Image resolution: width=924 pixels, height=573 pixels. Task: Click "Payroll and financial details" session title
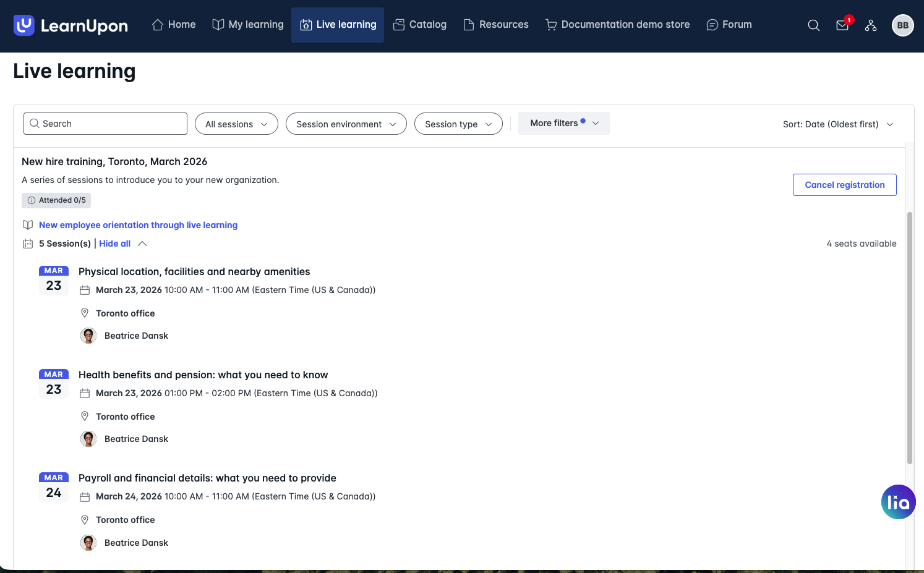(207, 478)
